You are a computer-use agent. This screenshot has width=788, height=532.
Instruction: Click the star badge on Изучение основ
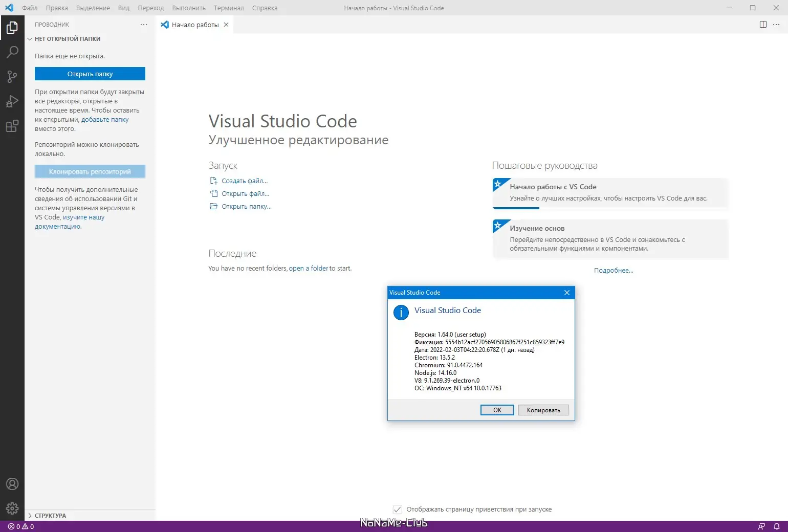[498, 225]
